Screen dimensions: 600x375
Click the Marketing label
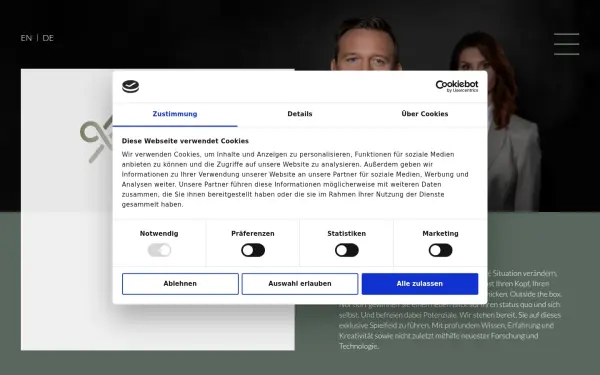pos(440,233)
